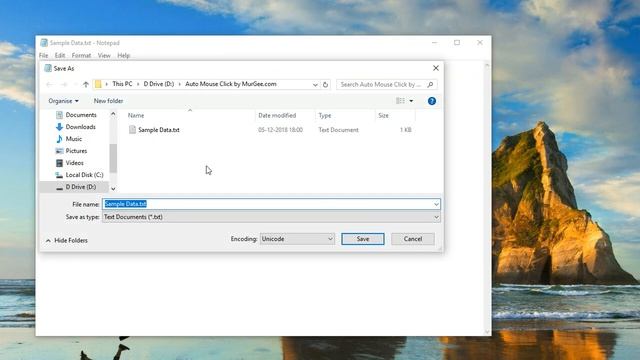Image resolution: width=640 pixels, height=360 pixels.
Task: Sort by the Type column header
Action: click(x=325, y=116)
